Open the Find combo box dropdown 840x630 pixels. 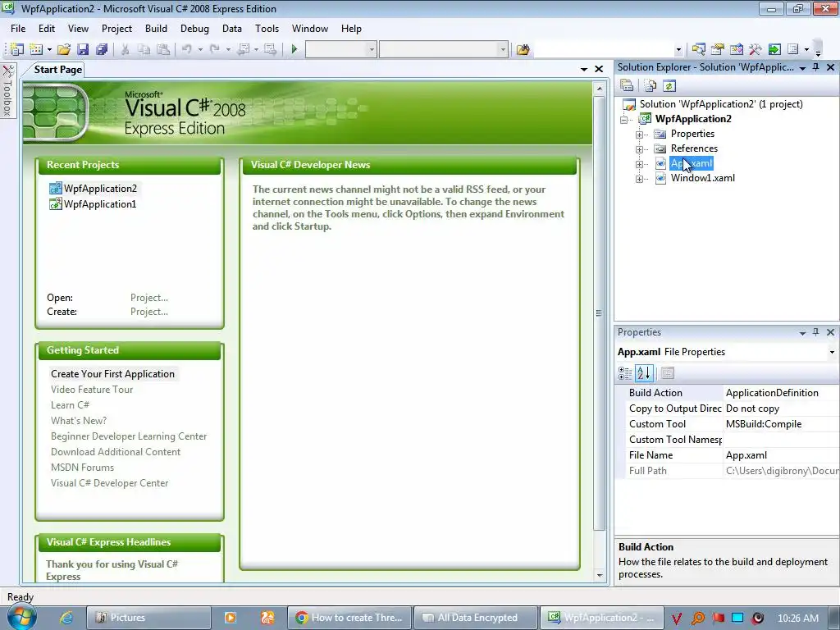pyautogui.click(x=678, y=49)
